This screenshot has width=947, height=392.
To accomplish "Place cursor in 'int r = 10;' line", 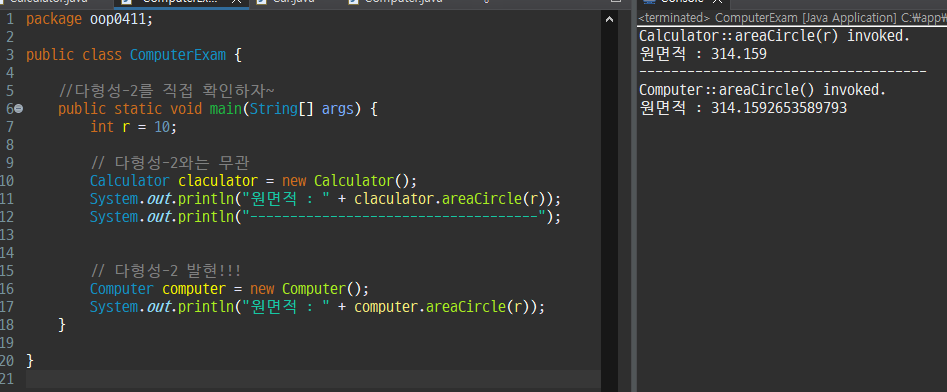I will (133, 127).
